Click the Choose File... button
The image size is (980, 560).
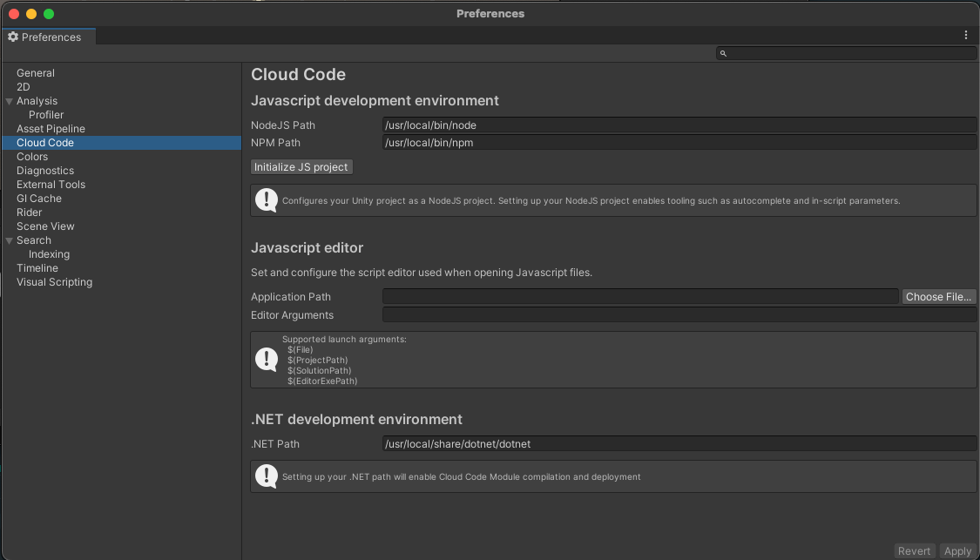[938, 297]
